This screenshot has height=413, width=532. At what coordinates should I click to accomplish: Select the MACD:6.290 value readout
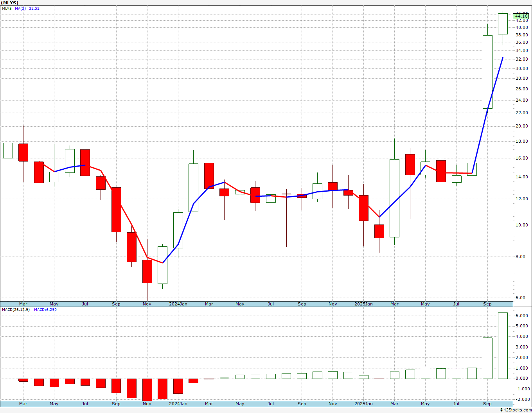45,310
